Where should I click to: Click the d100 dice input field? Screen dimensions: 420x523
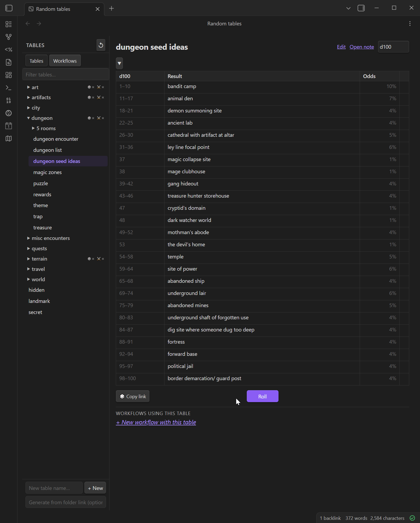pyautogui.click(x=393, y=47)
